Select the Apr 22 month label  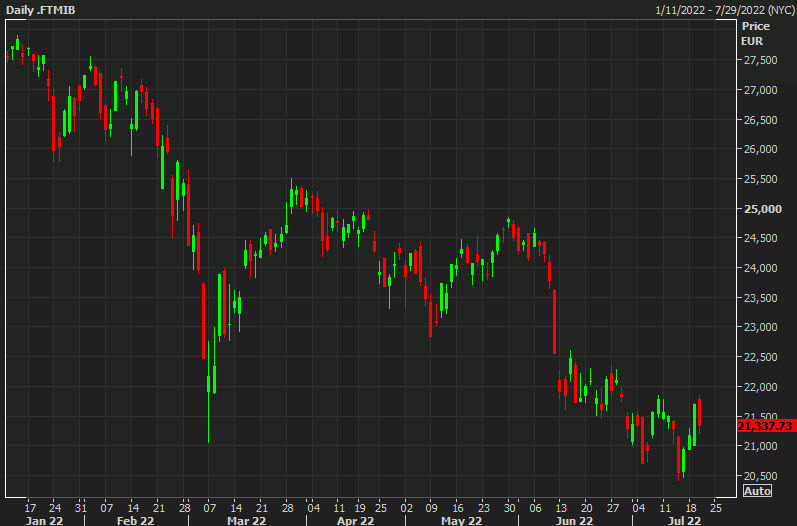click(353, 520)
